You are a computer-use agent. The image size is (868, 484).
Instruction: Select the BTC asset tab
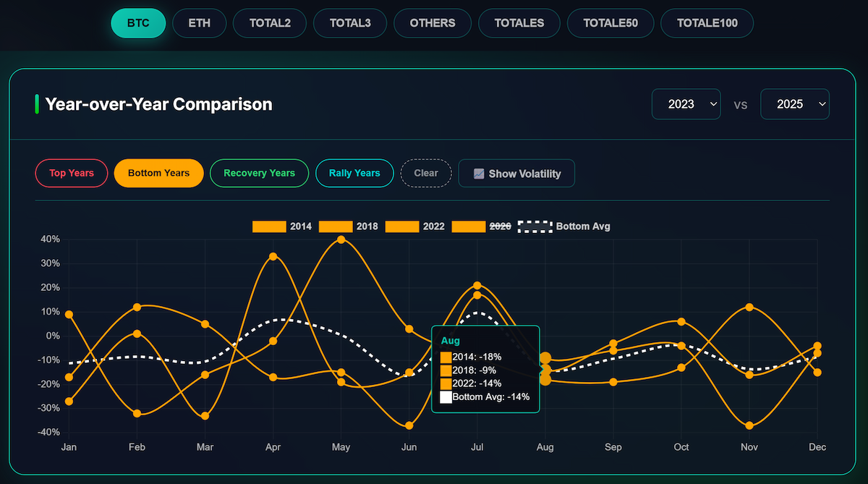tap(138, 23)
